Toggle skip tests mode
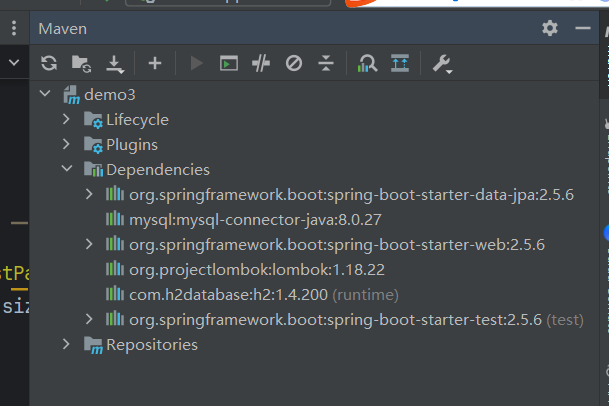 pyautogui.click(x=294, y=64)
